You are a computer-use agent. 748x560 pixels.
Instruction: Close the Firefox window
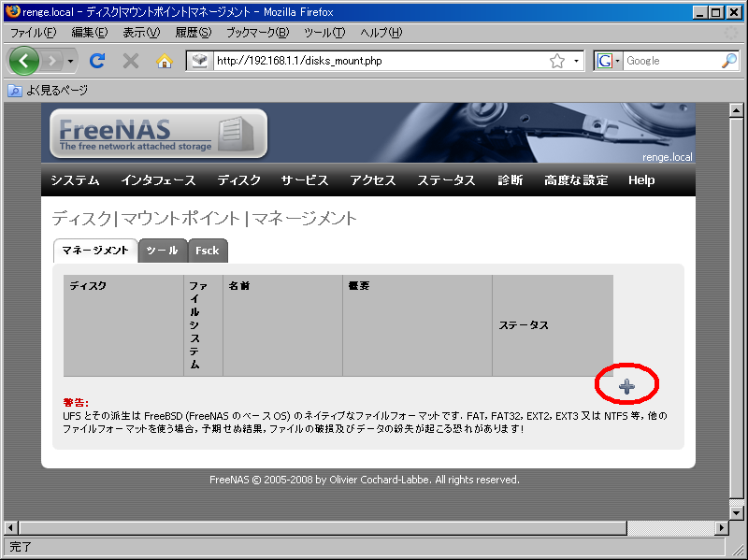pyautogui.click(x=734, y=12)
